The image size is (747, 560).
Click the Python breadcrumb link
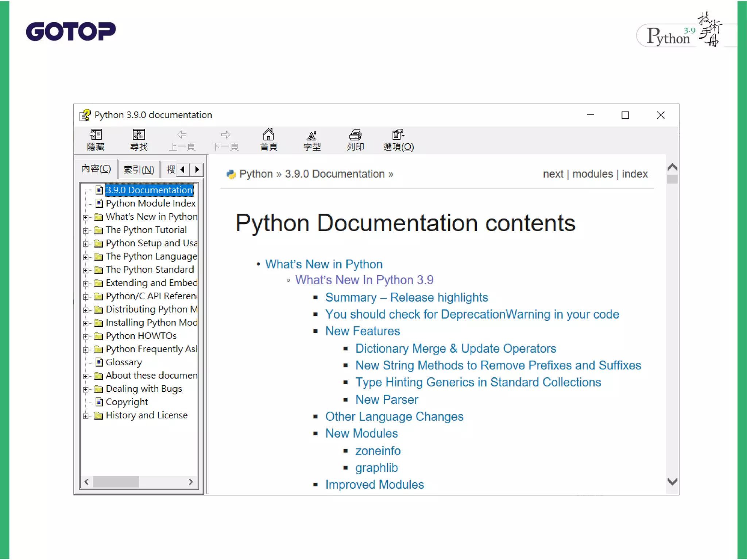[256, 174]
